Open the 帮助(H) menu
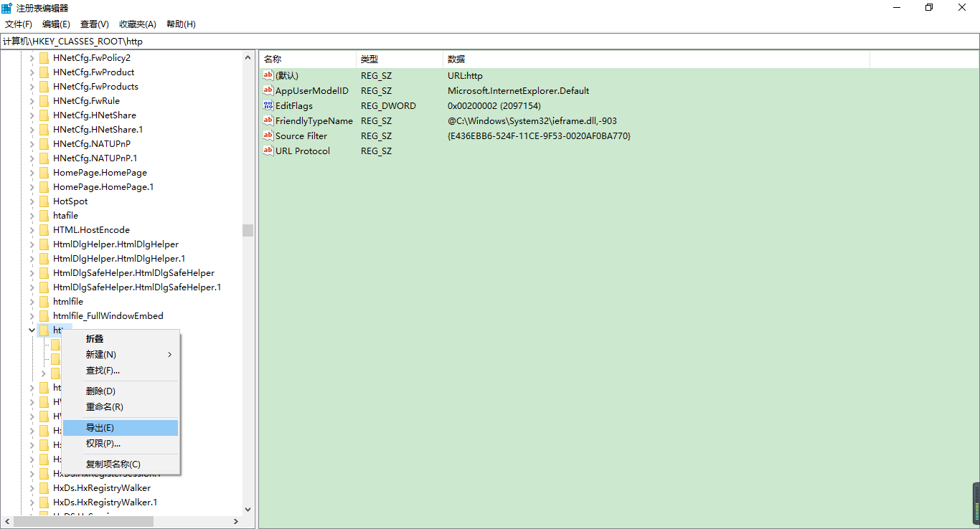 [x=181, y=24]
